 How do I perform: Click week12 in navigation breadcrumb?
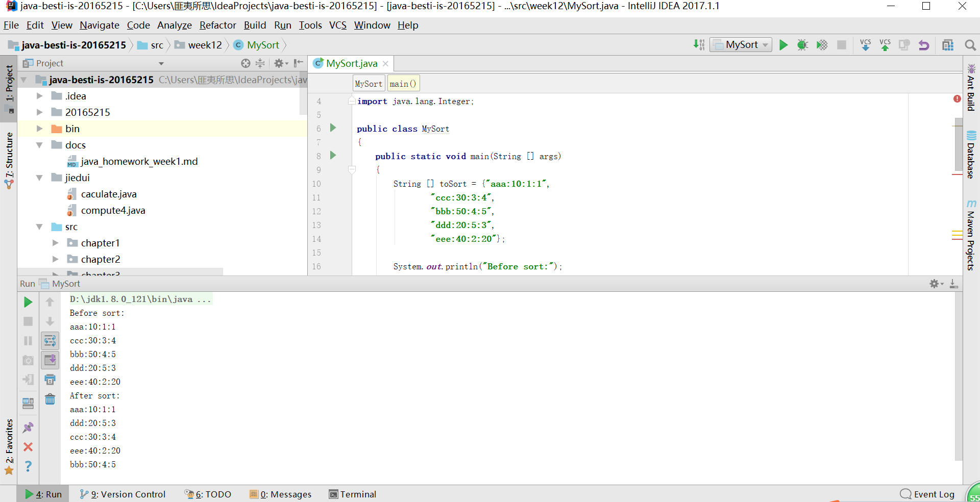pyautogui.click(x=199, y=45)
